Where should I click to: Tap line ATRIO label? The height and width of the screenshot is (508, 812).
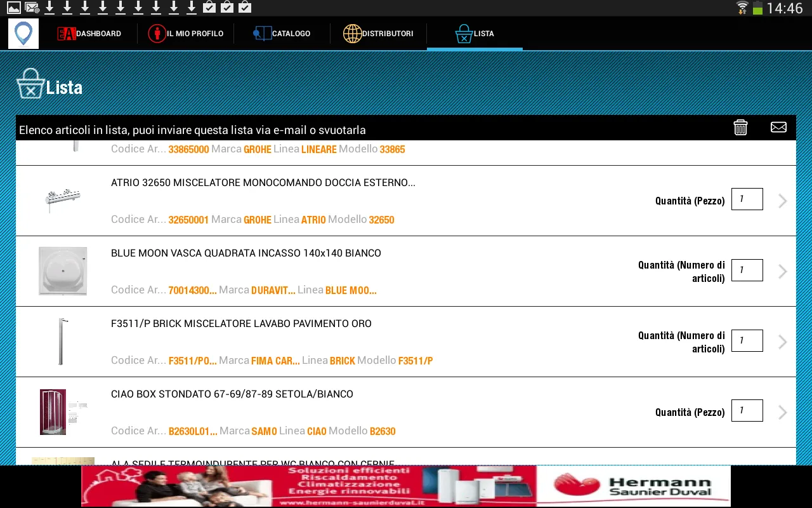(313, 220)
